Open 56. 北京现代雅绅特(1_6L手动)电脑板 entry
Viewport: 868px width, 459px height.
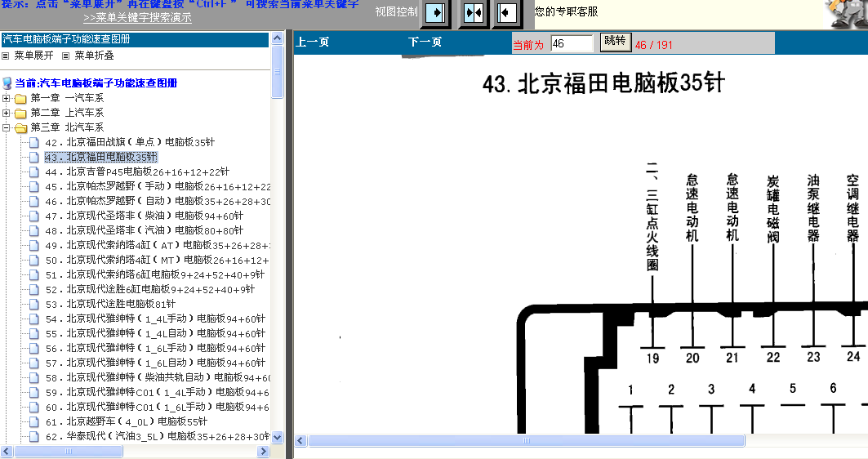point(155,348)
